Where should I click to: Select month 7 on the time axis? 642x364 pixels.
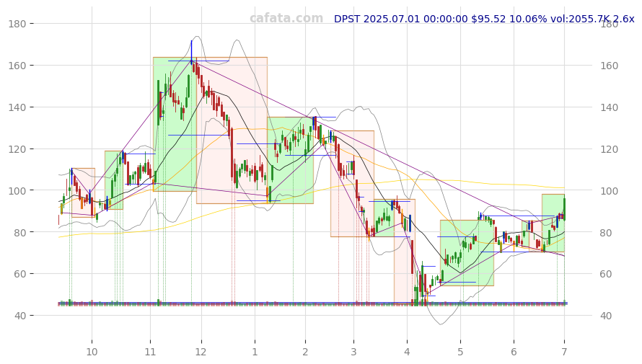564,352
